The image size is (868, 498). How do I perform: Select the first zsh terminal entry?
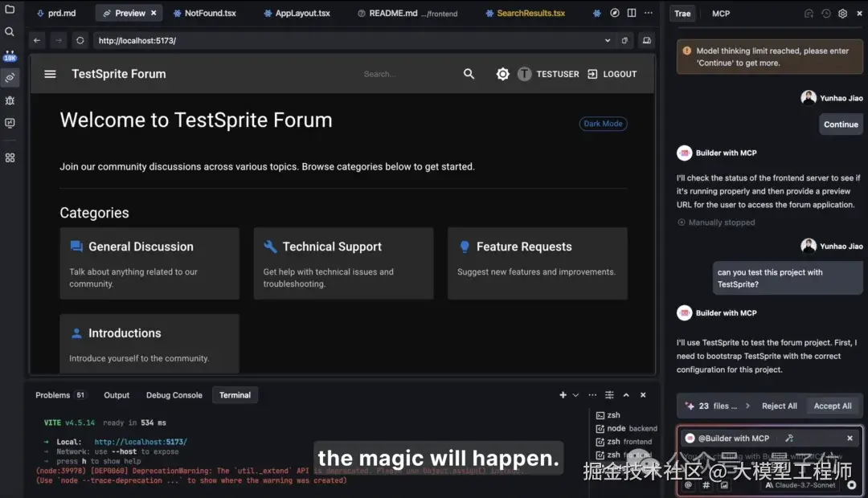(608, 415)
